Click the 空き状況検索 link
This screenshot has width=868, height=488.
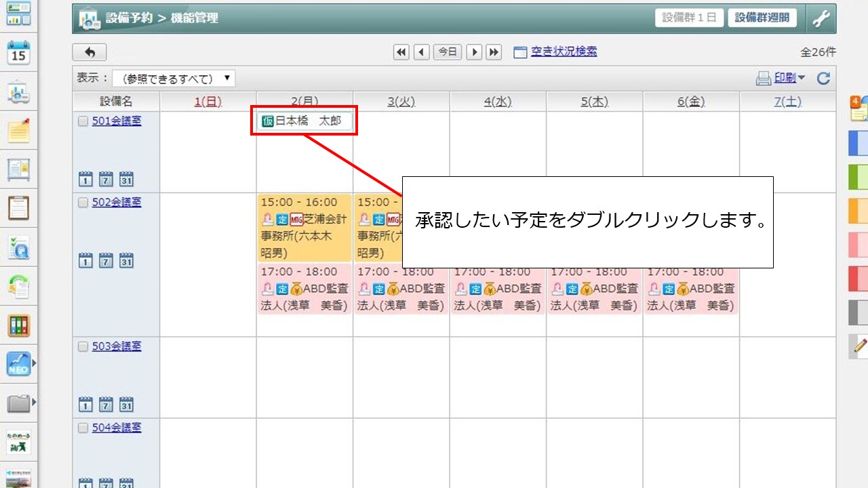(x=563, y=52)
